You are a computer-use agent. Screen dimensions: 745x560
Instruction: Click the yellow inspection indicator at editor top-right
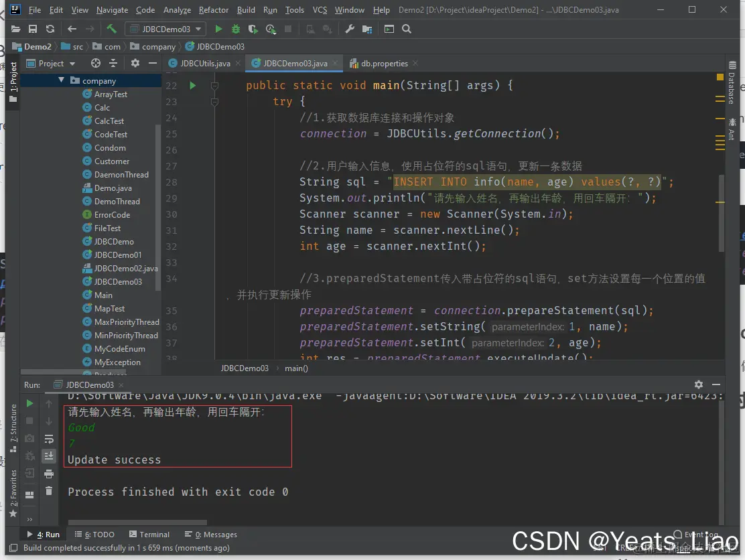pyautogui.click(x=720, y=77)
